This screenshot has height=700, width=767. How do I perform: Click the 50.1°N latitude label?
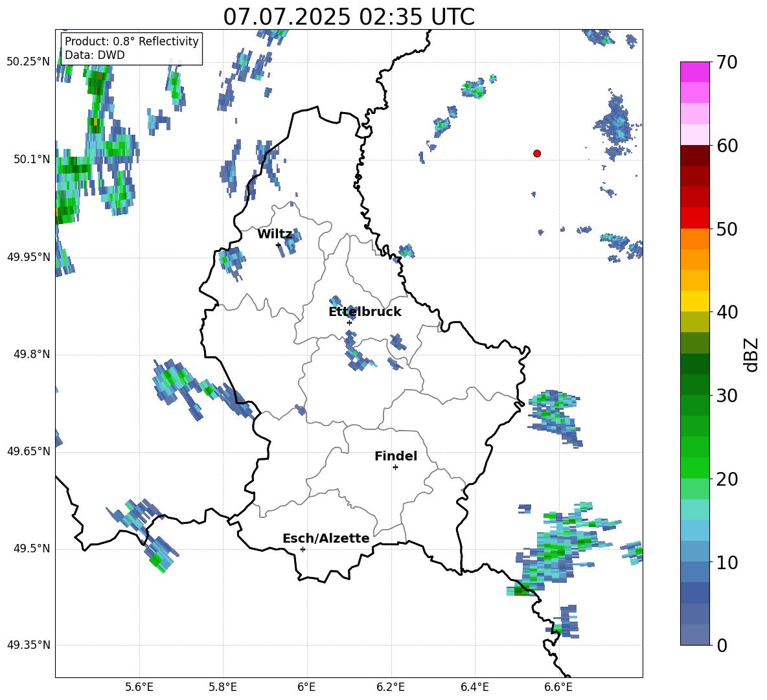32,159
